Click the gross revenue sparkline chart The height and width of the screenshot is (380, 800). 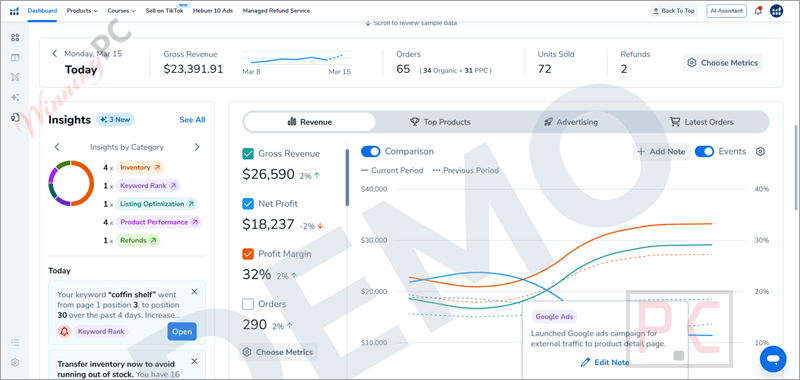(296, 58)
